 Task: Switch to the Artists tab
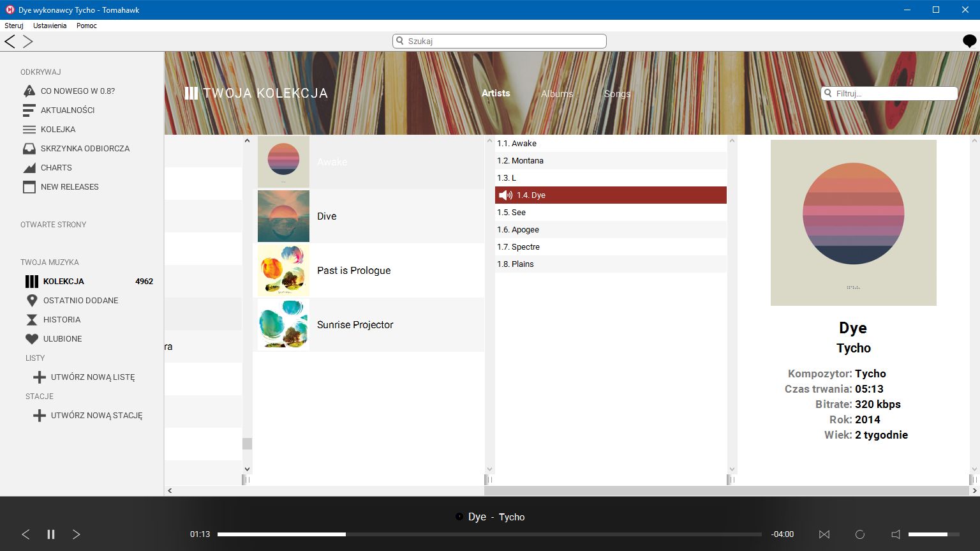pyautogui.click(x=496, y=93)
